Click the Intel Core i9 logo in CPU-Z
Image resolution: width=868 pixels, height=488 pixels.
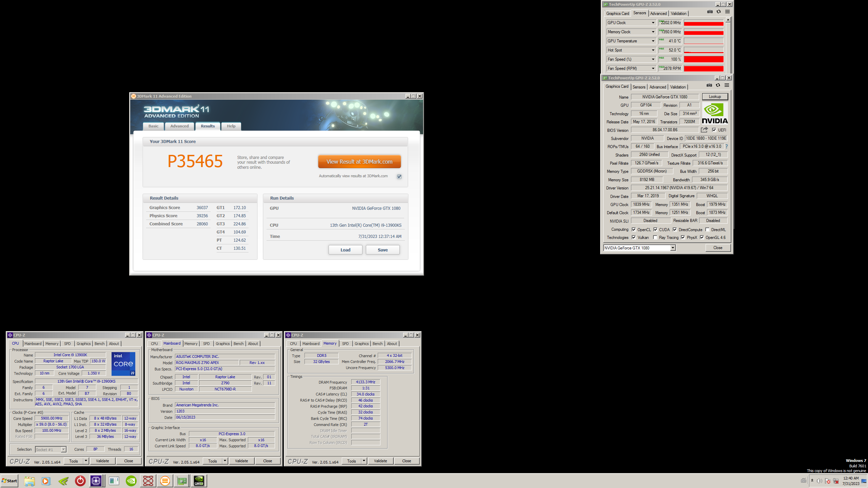coord(123,364)
